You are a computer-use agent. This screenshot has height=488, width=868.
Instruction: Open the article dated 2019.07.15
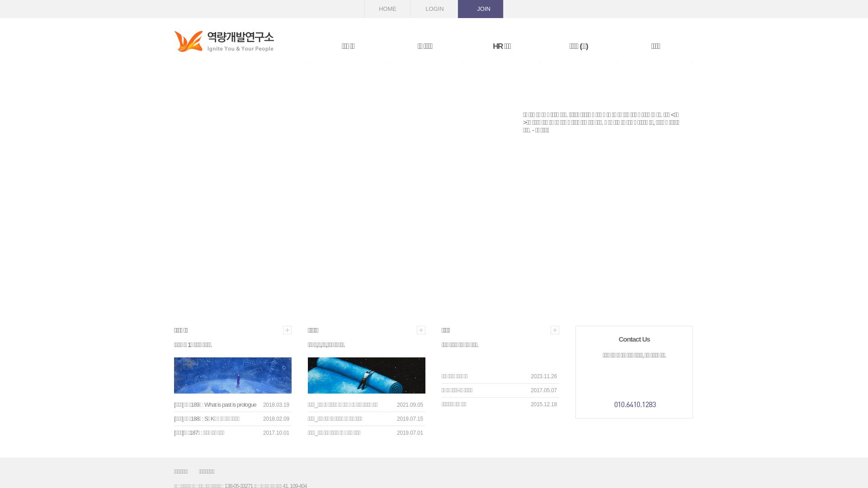coord(335,419)
